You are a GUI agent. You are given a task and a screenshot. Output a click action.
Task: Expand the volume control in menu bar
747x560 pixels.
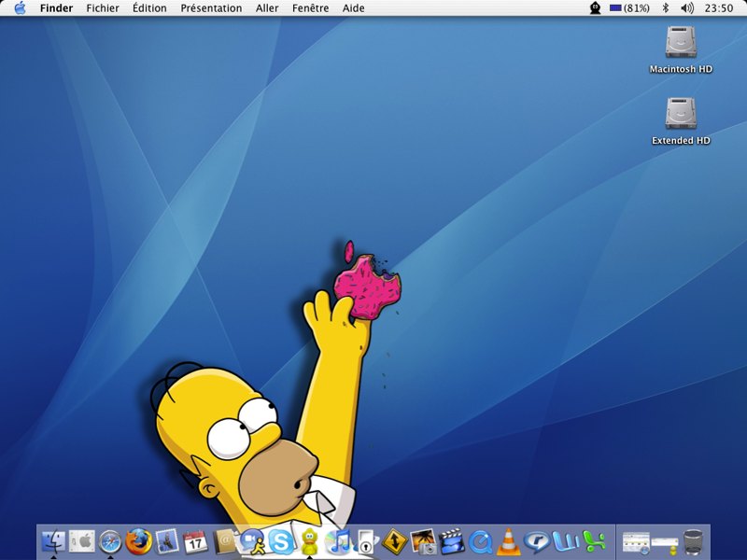click(687, 8)
